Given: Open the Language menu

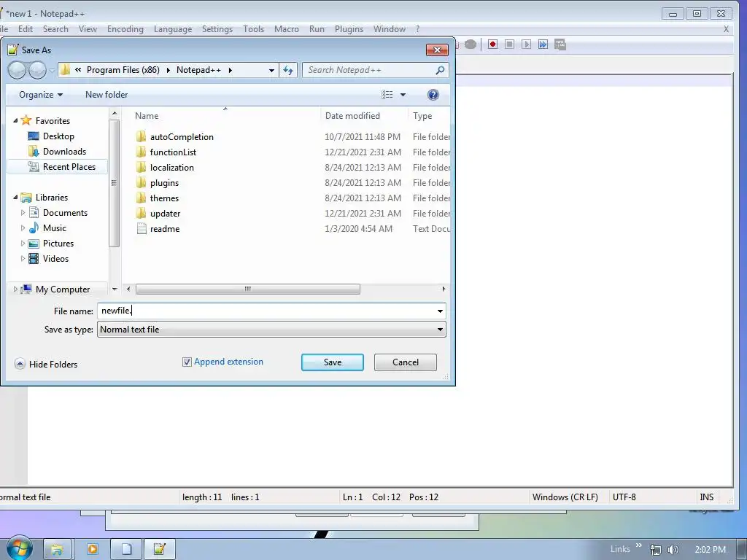Looking at the screenshot, I should click(x=172, y=29).
